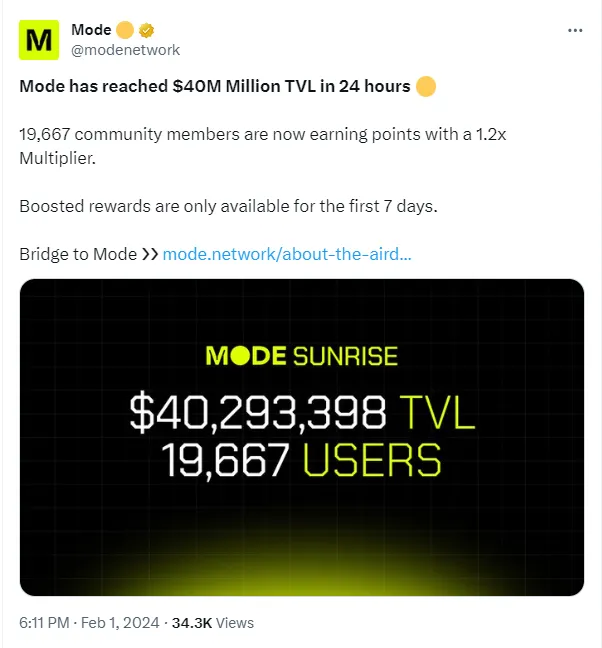Click the 34.3K Views count
The height and width of the screenshot is (648, 602).
coord(213,622)
